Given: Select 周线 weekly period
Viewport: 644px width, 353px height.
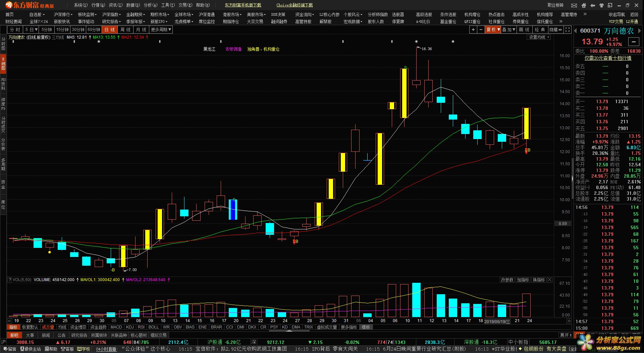Looking at the screenshot, I should click(125, 30).
